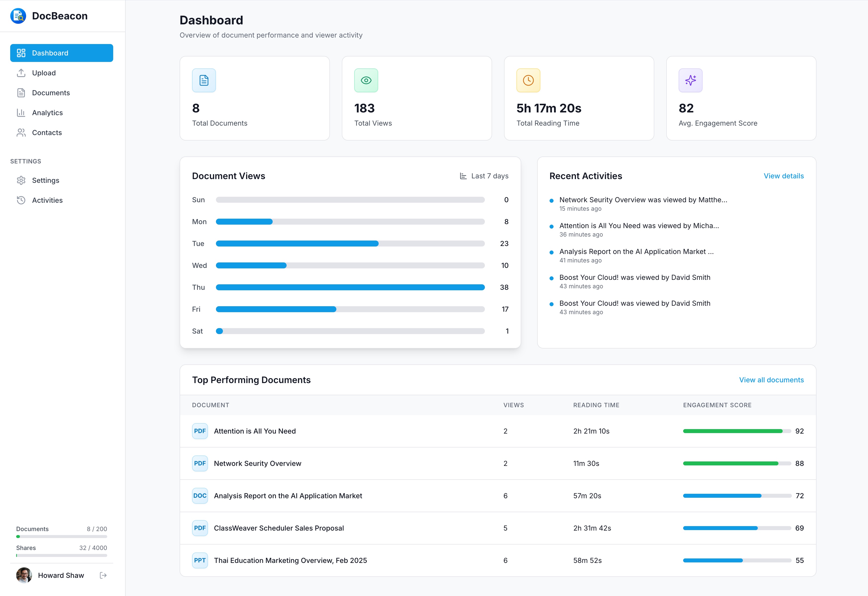Click the Documents usage progress bar
This screenshot has width=868, height=596.
(x=61, y=536)
